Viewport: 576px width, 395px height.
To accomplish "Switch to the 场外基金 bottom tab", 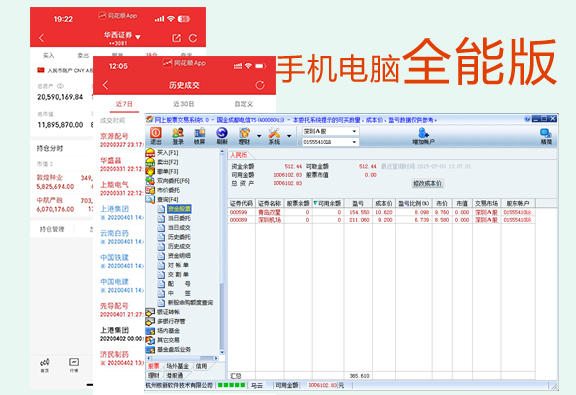I will tap(177, 366).
